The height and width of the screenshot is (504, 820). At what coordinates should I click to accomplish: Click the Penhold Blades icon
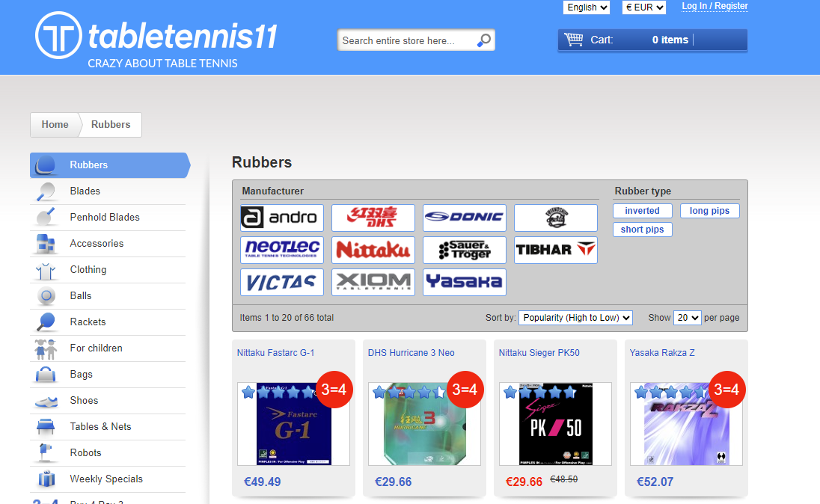point(46,218)
